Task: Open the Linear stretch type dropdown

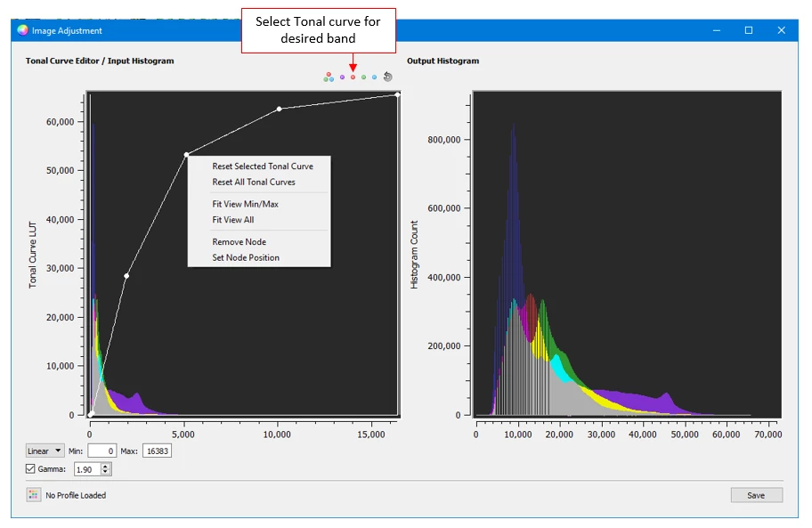Action: (x=45, y=451)
